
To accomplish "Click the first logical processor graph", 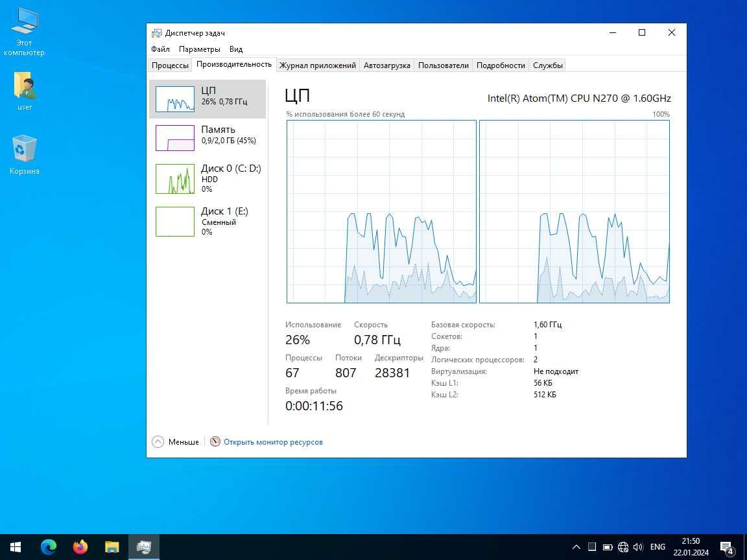I will pyautogui.click(x=381, y=211).
